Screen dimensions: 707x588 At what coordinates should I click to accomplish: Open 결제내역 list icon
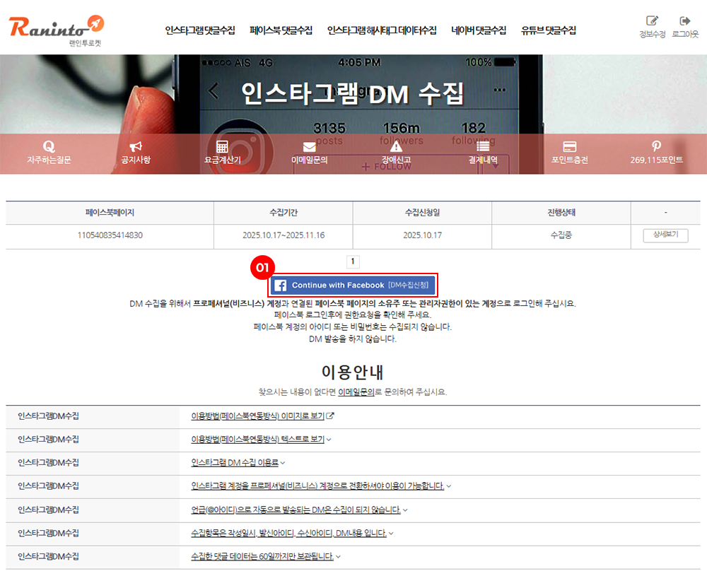click(x=483, y=147)
